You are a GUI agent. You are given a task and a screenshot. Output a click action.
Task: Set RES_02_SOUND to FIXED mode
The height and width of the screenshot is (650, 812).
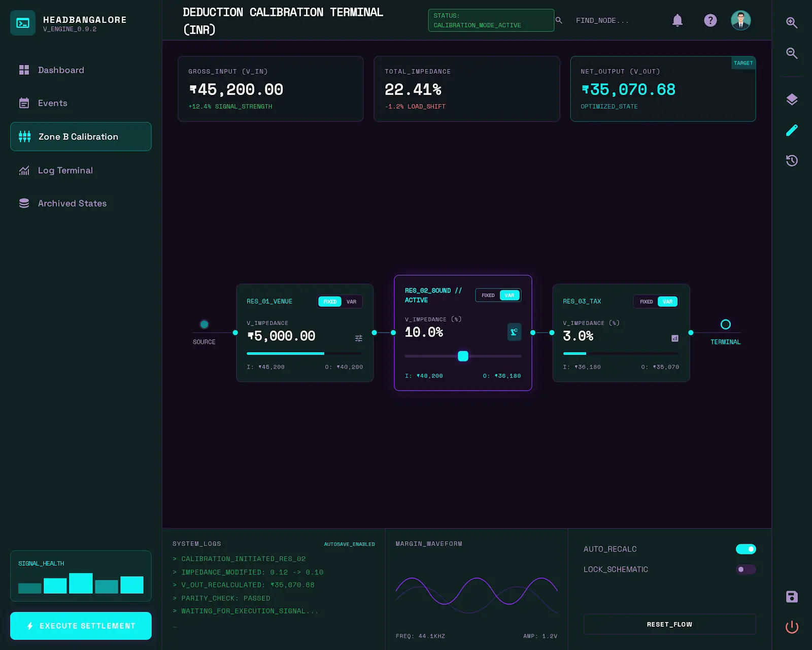coord(488,296)
